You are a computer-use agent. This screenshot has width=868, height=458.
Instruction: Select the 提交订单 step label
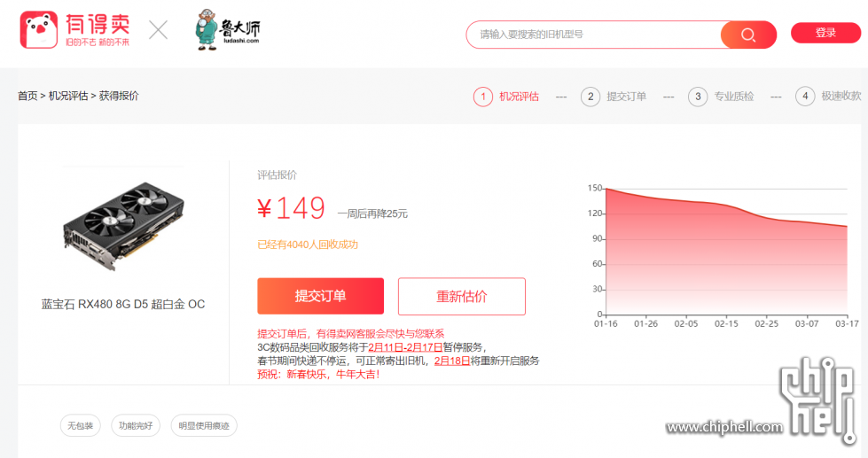[x=626, y=97]
